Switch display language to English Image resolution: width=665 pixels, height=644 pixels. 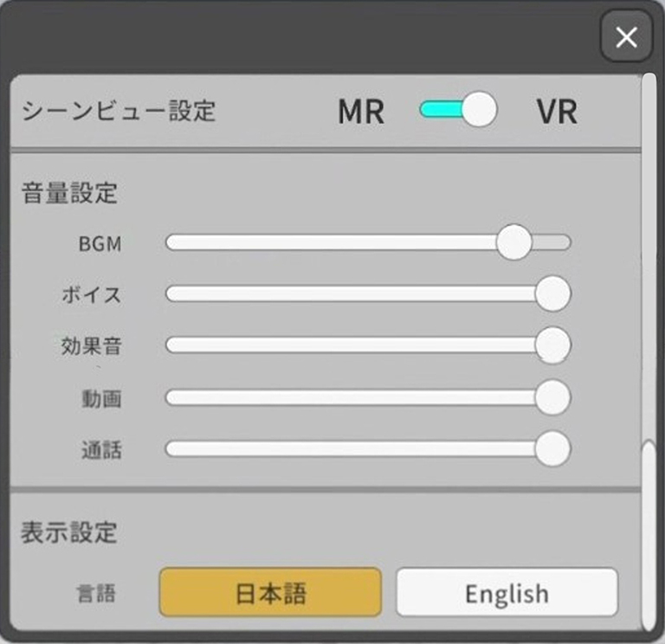pyautogui.click(x=507, y=592)
